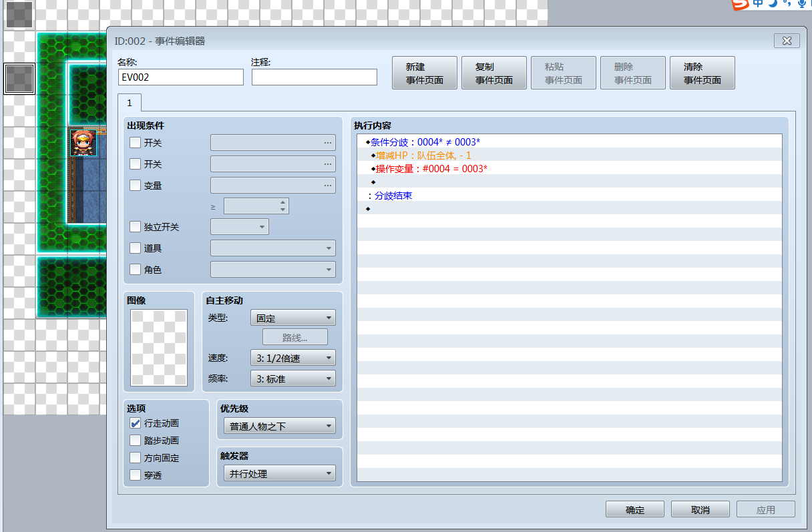Select the highlighted gray tile in the palette
The height and width of the screenshot is (532, 812).
click(x=19, y=79)
